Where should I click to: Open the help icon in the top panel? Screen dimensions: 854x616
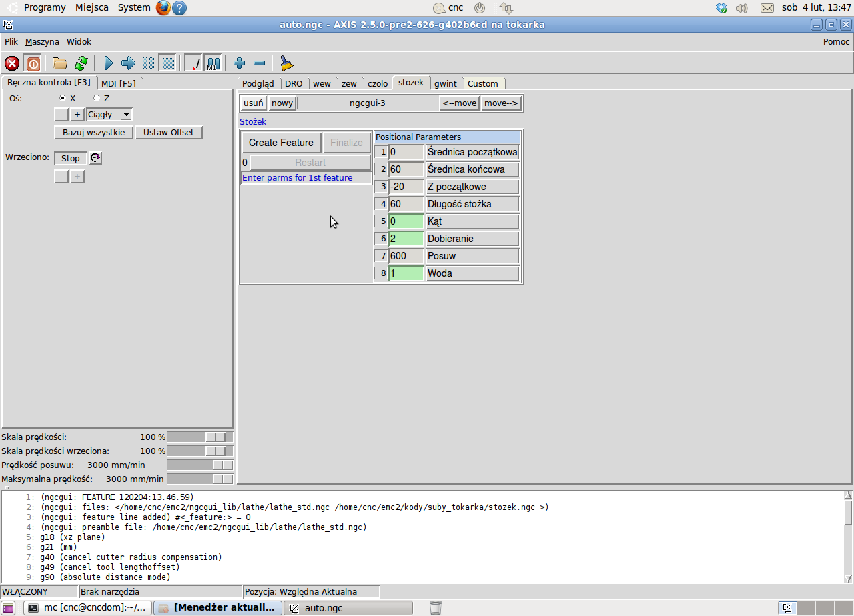[x=179, y=8]
